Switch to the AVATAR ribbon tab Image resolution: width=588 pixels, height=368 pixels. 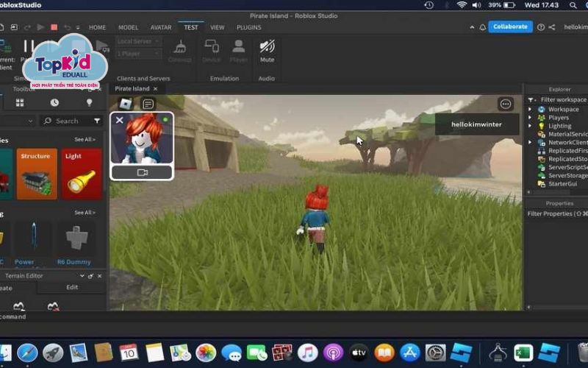pyautogui.click(x=161, y=27)
